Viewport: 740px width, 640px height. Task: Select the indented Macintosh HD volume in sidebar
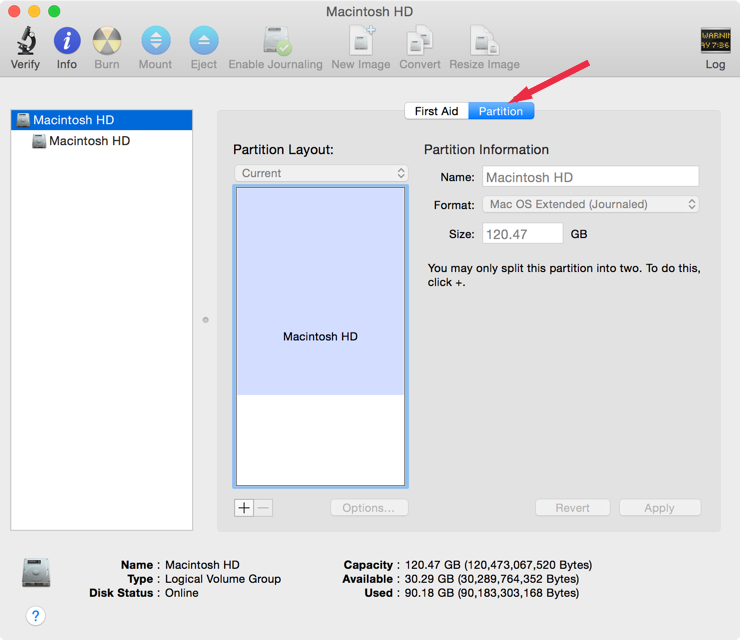101,141
